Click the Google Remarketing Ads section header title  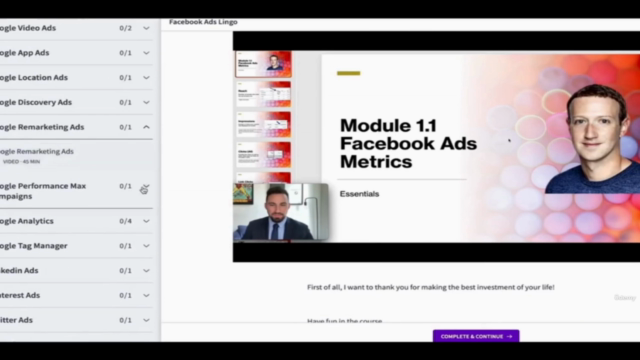tap(42, 127)
